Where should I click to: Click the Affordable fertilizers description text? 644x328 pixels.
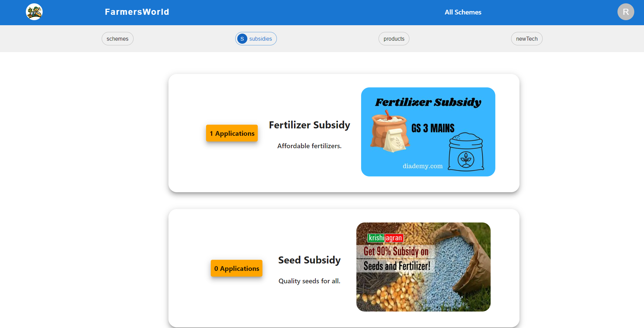coord(309,146)
